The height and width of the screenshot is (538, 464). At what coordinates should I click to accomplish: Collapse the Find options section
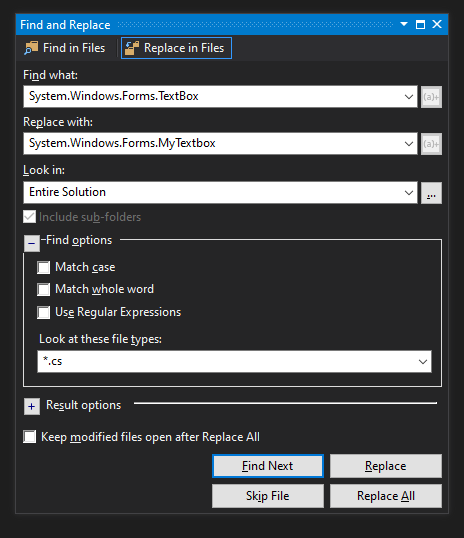(x=32, y=244)
